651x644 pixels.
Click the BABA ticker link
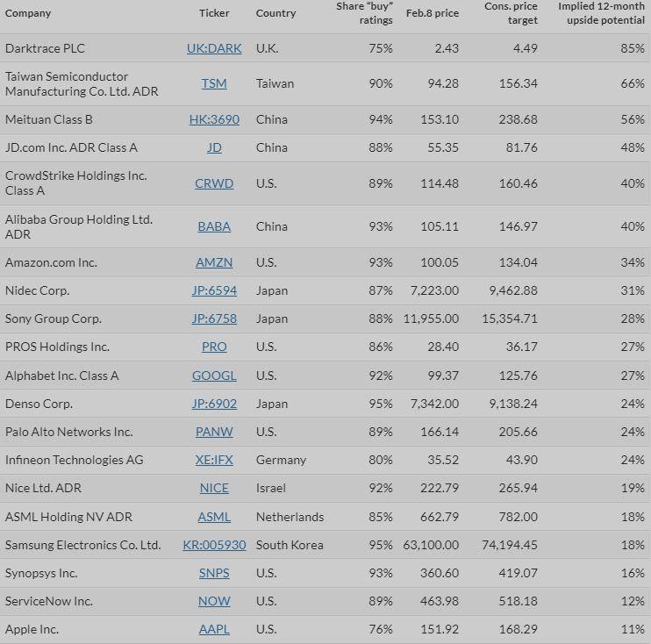click(214, 226)
